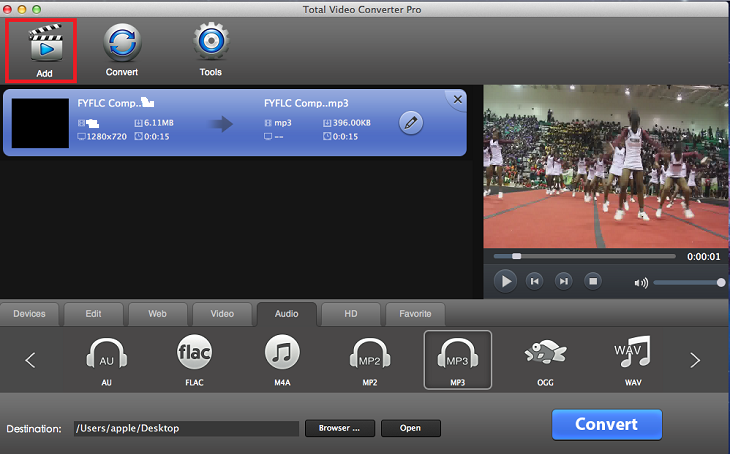
Task: Select the black source video thumbnail
Action: point(41,123)
